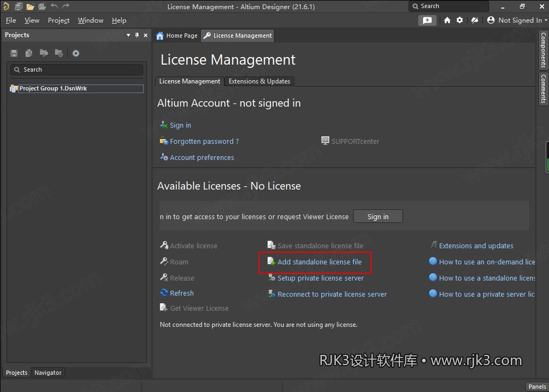Click the slashed connection status icon

475,20
